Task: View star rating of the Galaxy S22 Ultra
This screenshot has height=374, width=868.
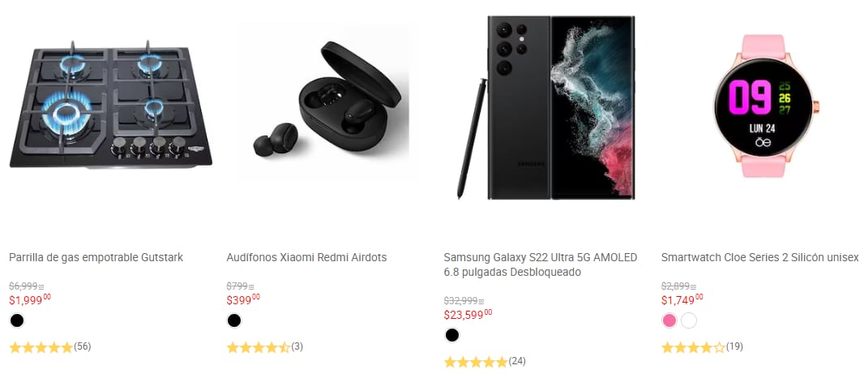Action: (476, 362)
